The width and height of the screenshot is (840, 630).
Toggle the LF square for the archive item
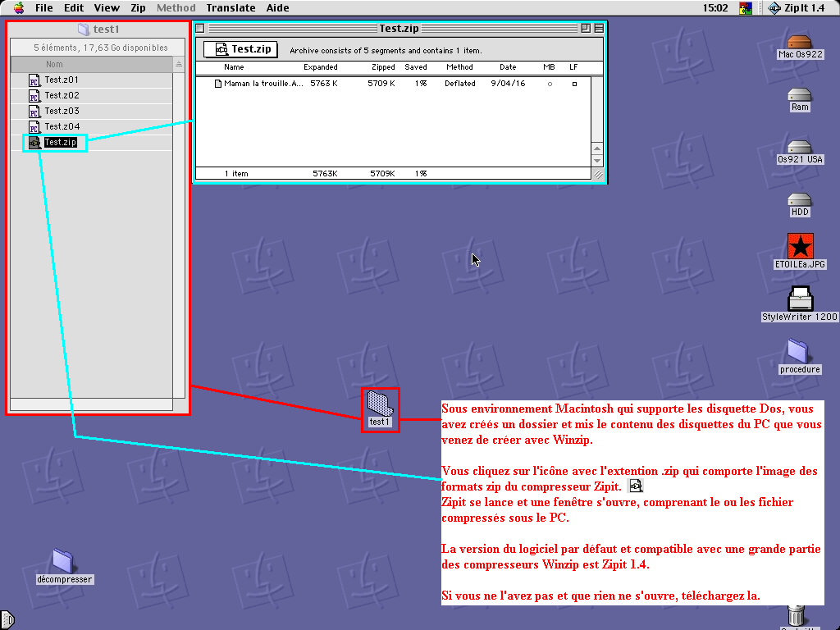574,84
